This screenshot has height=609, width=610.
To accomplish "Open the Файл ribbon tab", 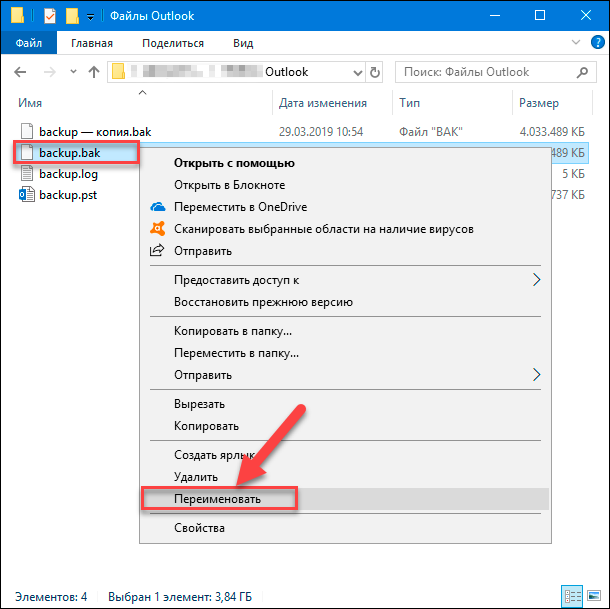I will [x=29, y=43].
